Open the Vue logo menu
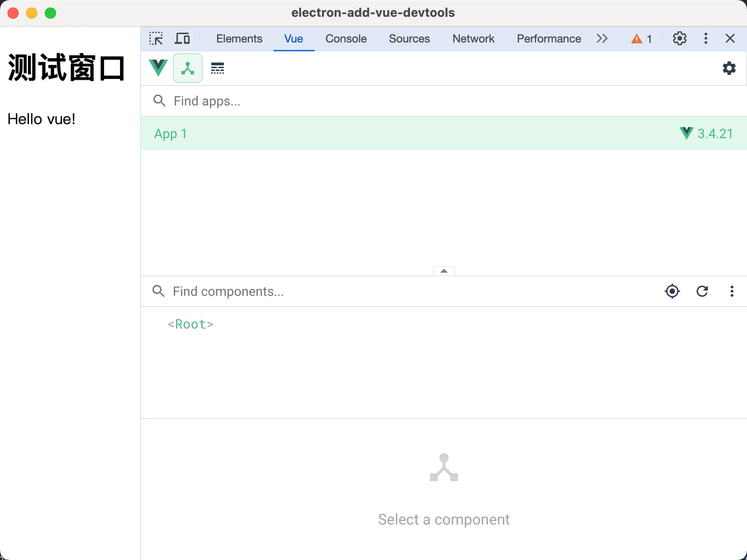Image resolution: width=747 pixels, height=560 pixels. pyautogui.click(x=158, y=68)
